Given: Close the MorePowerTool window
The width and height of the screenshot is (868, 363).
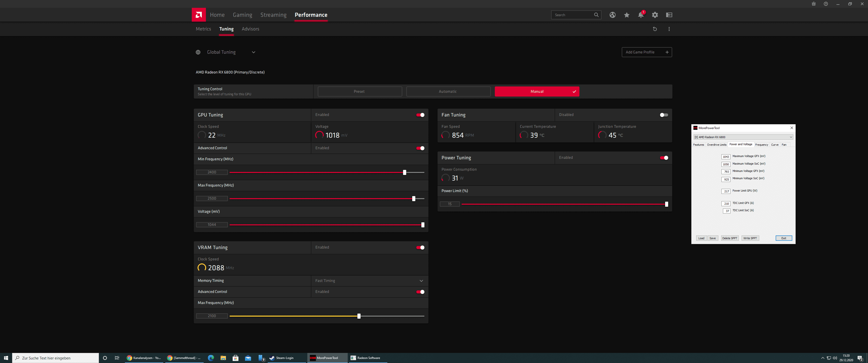Looking at the screenshot, I should 792,128.
